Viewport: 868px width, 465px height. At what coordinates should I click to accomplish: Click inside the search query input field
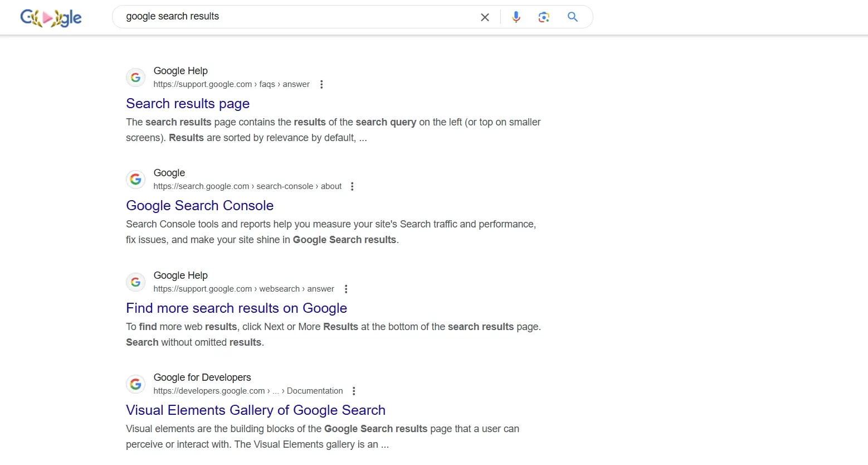(x=279, y=17)
